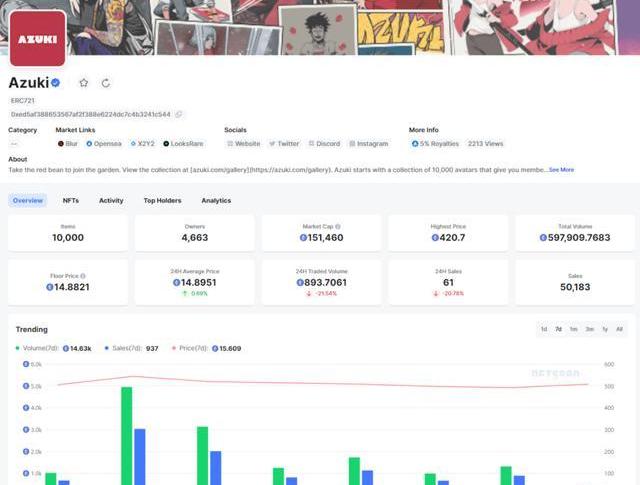640x485 pixels.
Task: Click the Floor Price info icon
Action: (83, 276)
